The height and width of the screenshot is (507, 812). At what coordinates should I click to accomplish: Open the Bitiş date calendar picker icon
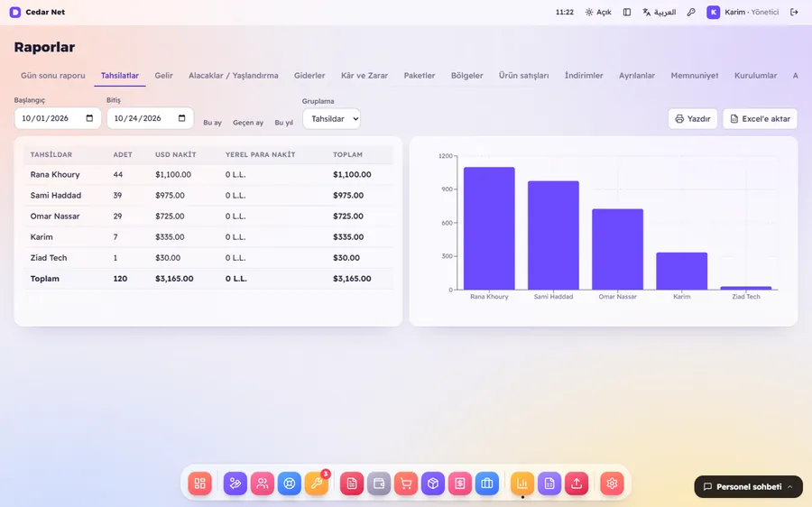point(181,118)
